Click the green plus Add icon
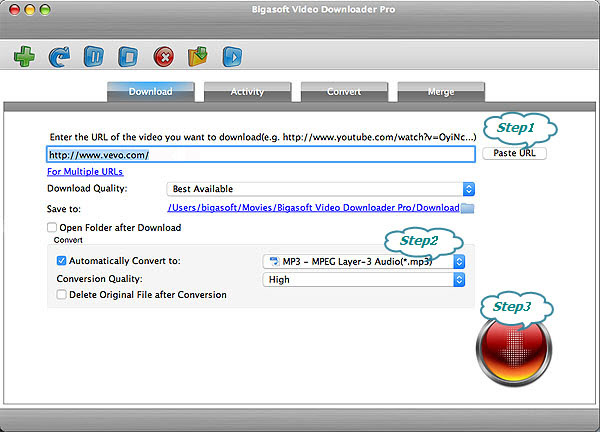The image size is (600, 432). click(x=24, y=57)
